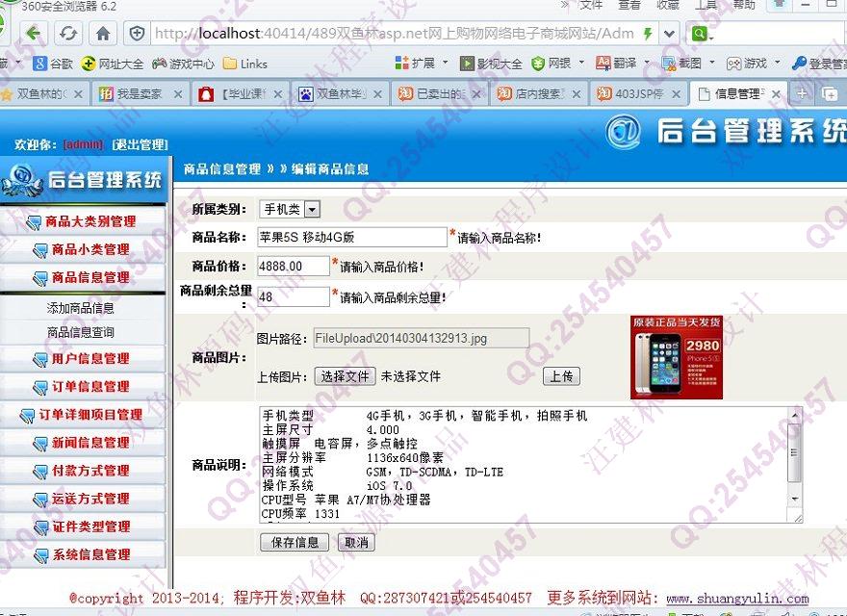
Task: Click the 上传 upload button
Action: [x=561, y=376]
